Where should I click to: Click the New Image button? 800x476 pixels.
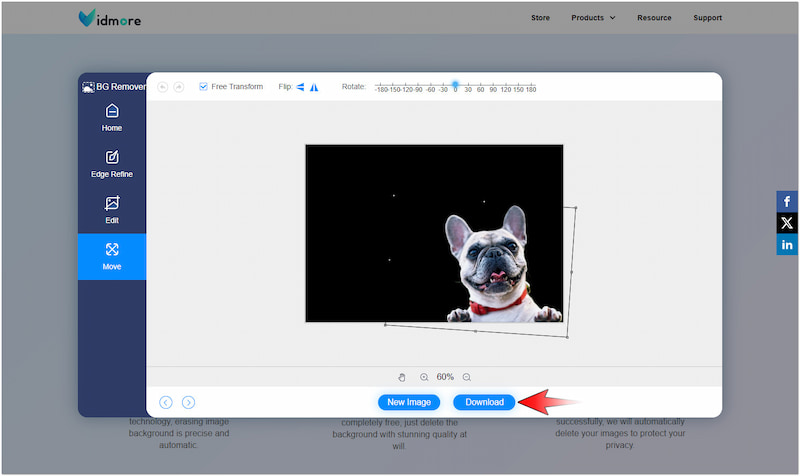pos(409,402)
